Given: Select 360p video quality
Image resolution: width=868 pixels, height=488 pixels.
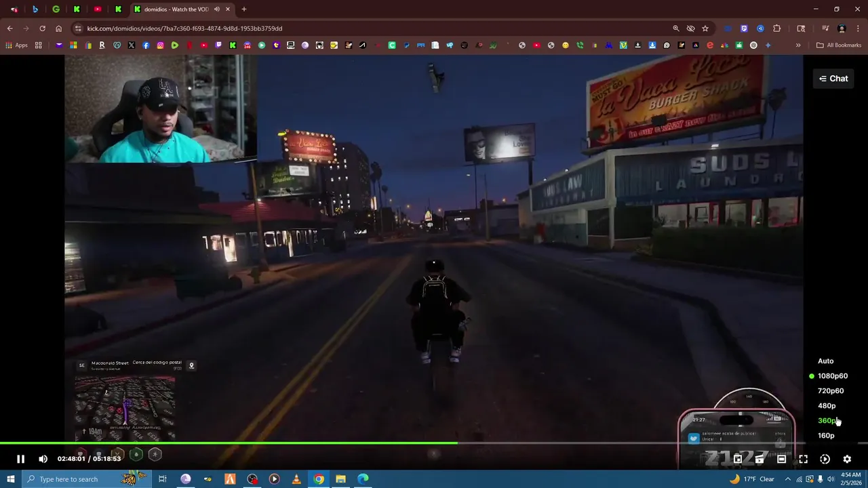Looking at the screenshot, I should [827, 421].
